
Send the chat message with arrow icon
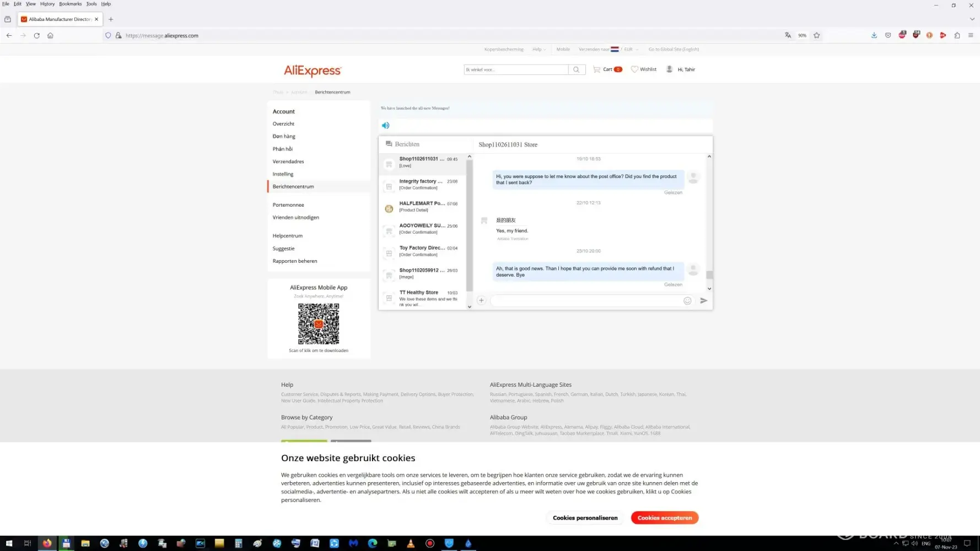703,300
